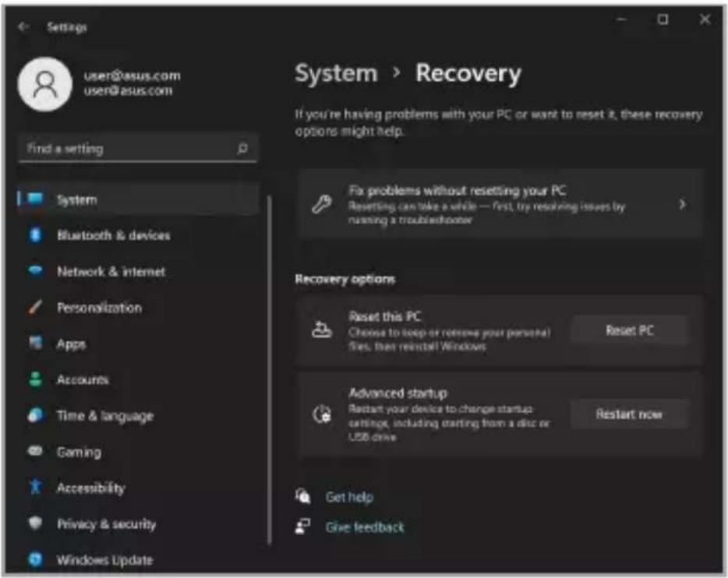
Task: Click the Restart now button
Action: (x=630, y=414)
